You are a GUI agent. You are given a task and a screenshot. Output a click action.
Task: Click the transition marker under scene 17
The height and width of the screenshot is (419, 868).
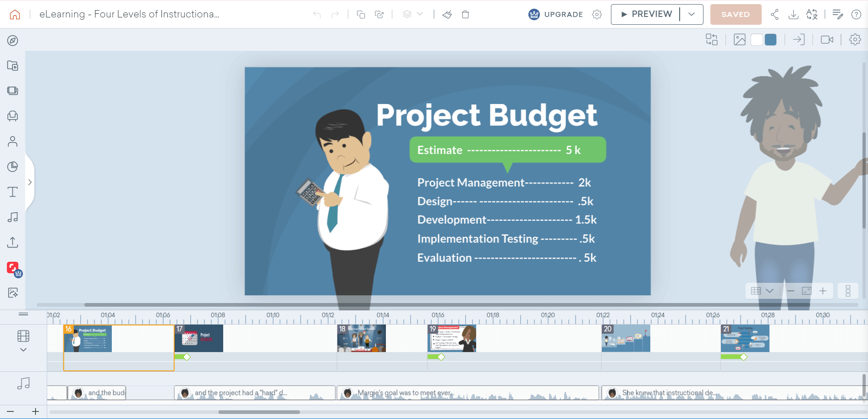(187, 357)
